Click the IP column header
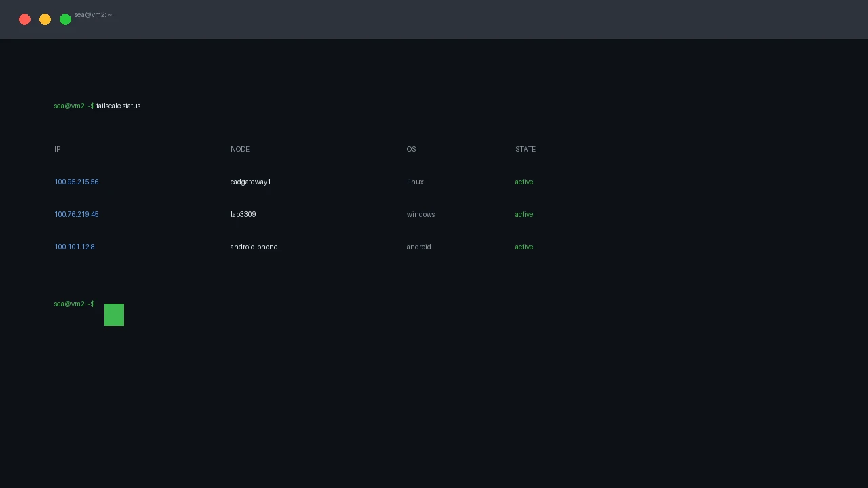Viewport: 868px width, 488px height. [58, 150]
